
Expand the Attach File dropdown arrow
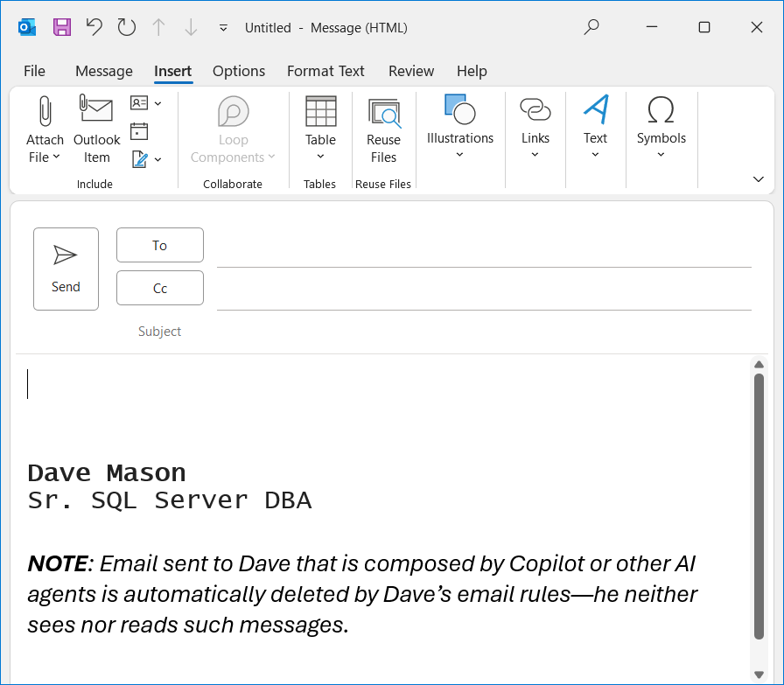point(57,157)
